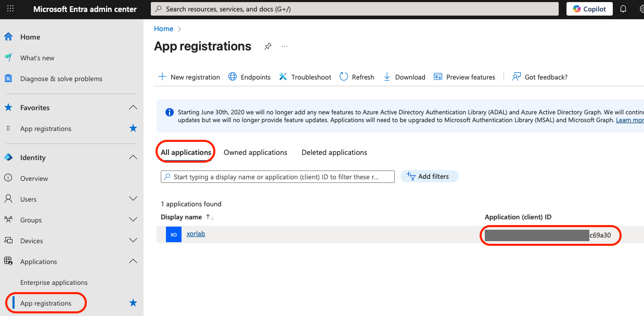Click the info icon in the banner
The image size is (644, 316).
coord(170,112)
